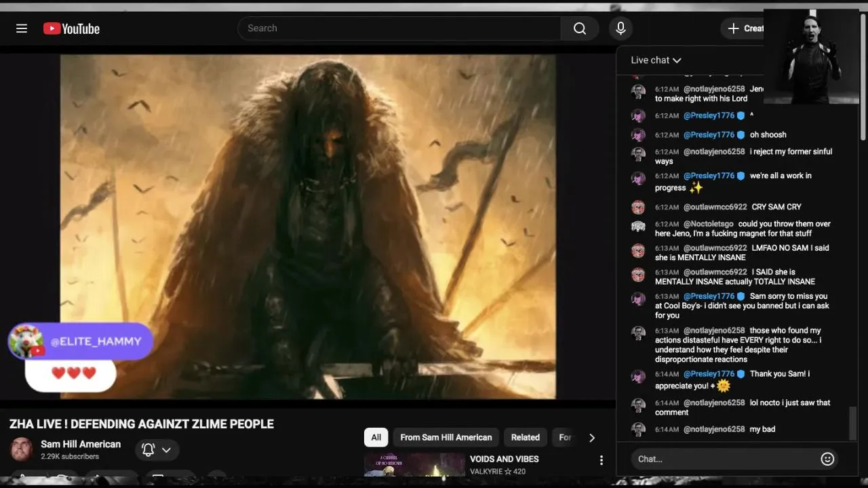Click chat text 'CRY SAM CRY'
Image resolution: width=868 pixels, height=488 pixels.
tap(776, 207)
